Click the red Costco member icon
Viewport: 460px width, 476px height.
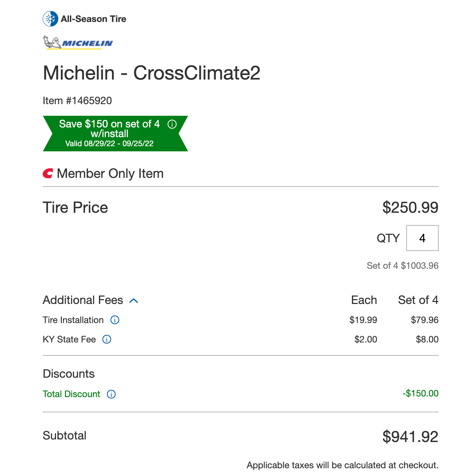[x=48, y=174]
